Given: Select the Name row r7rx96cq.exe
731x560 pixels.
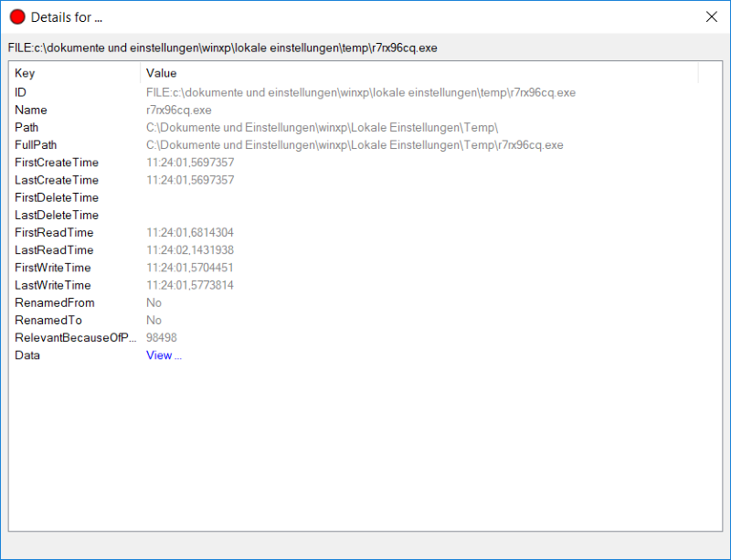Looking at the screenshot, I should pos(178,110).
